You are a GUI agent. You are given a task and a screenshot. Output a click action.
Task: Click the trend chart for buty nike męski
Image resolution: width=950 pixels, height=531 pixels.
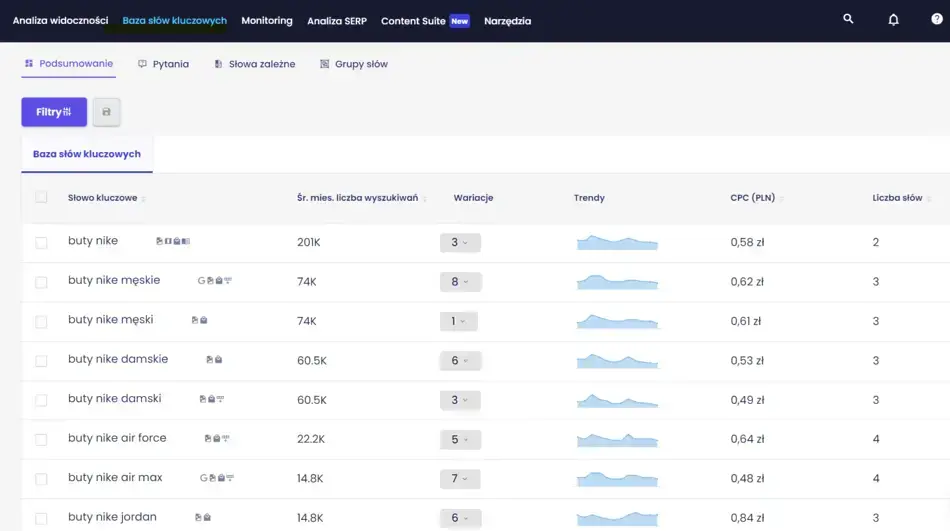pos(617,321)
